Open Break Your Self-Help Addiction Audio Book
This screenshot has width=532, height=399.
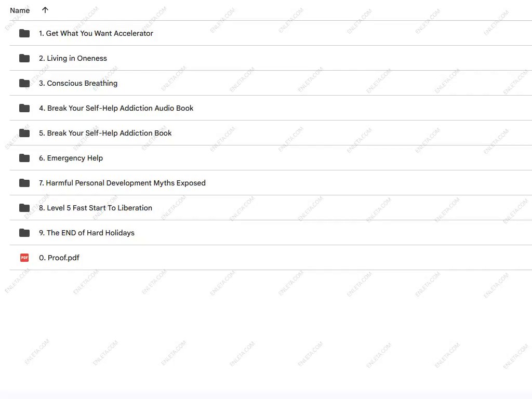coord(116,108)
